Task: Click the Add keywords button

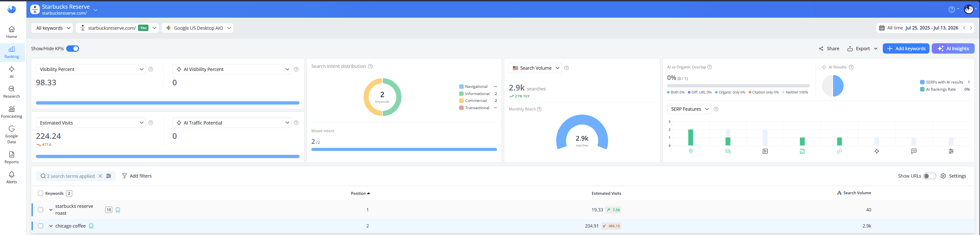Action: (906, 49)
